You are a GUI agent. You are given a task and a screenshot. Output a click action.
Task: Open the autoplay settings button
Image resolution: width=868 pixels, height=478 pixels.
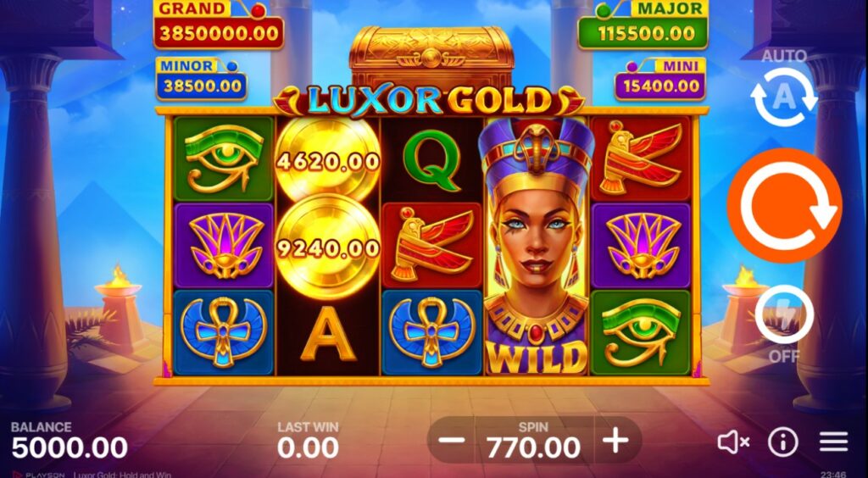[784, 97]
